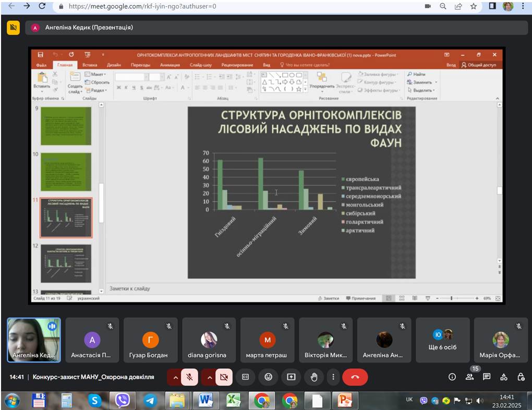Open host controls lock icon
Screen dimensions: 532x410
[x=521, y=377]
